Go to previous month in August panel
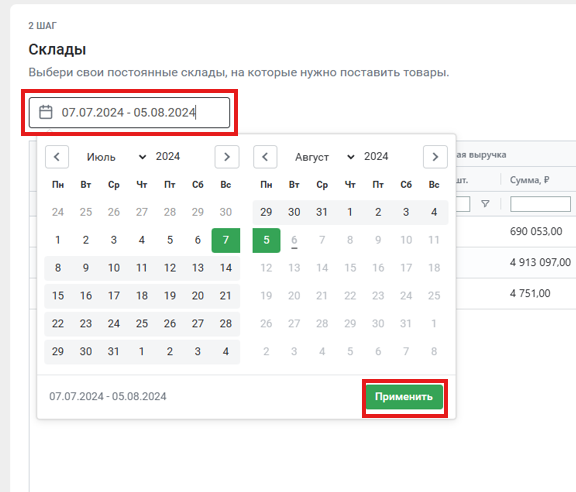576x492 pixels. click(x=265, y=157)
